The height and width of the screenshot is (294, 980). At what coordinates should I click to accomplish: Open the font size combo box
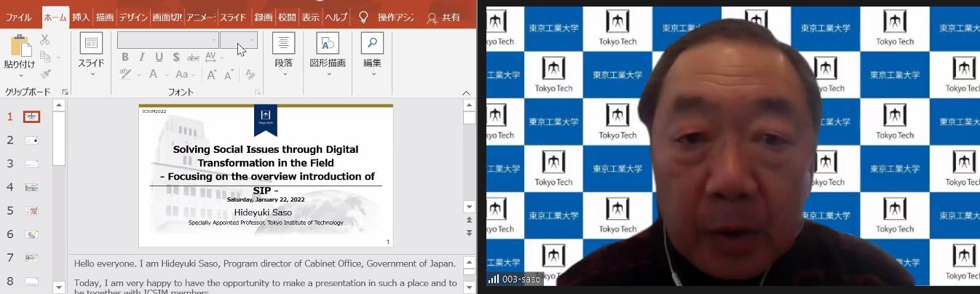pos(239,40)
